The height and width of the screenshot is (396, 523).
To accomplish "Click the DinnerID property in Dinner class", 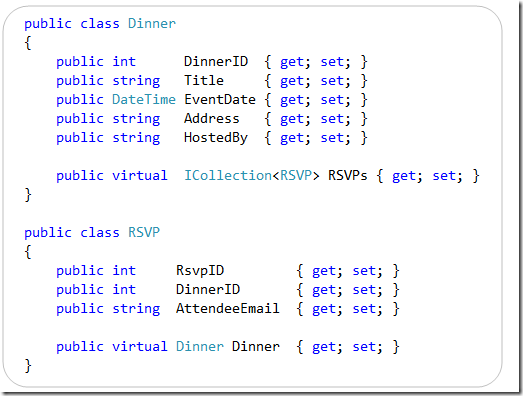I will click(x=216, y=61).
